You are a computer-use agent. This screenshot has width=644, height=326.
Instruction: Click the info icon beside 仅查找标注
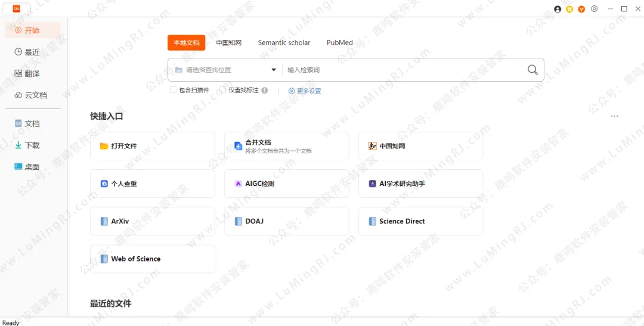click(265, 91)
